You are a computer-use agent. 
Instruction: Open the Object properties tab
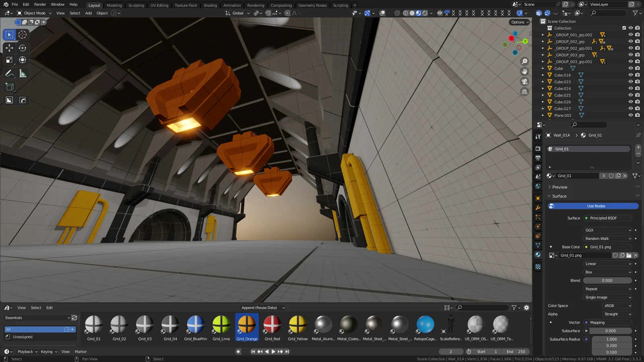click(538, 198)
